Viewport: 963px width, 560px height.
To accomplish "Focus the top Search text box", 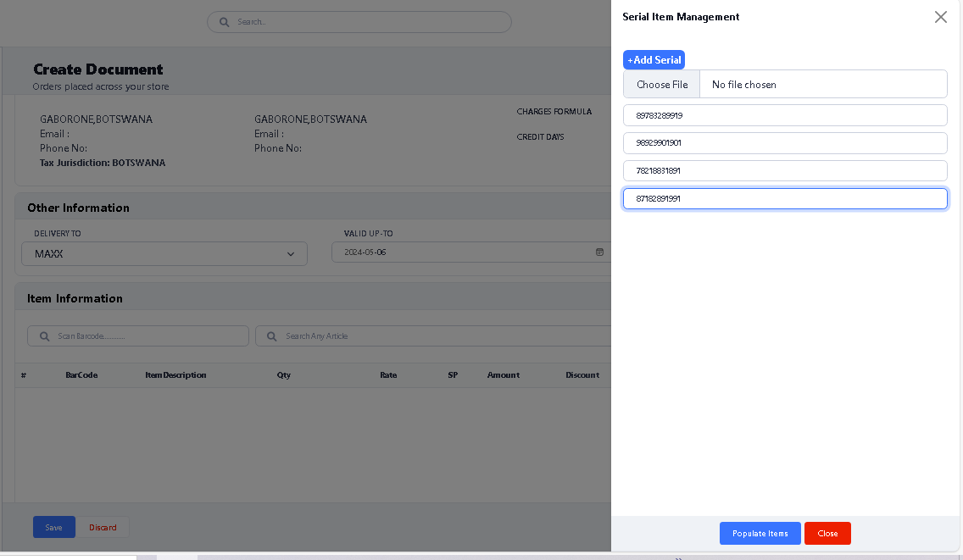I will coord(365,22).
